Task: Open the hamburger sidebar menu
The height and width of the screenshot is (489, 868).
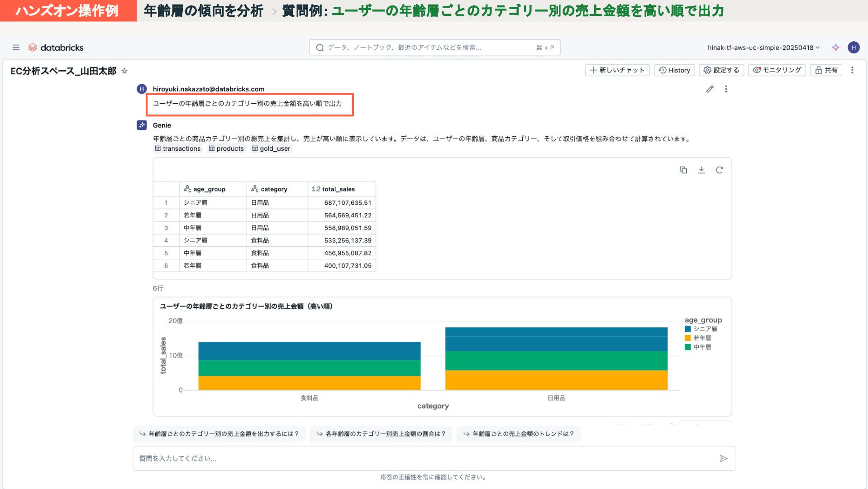Action: pos(16,48)
